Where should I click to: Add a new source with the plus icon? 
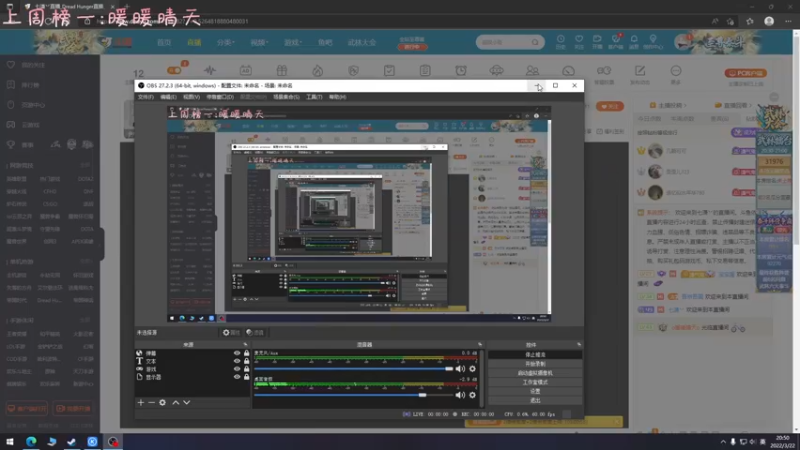pos(141,403)
